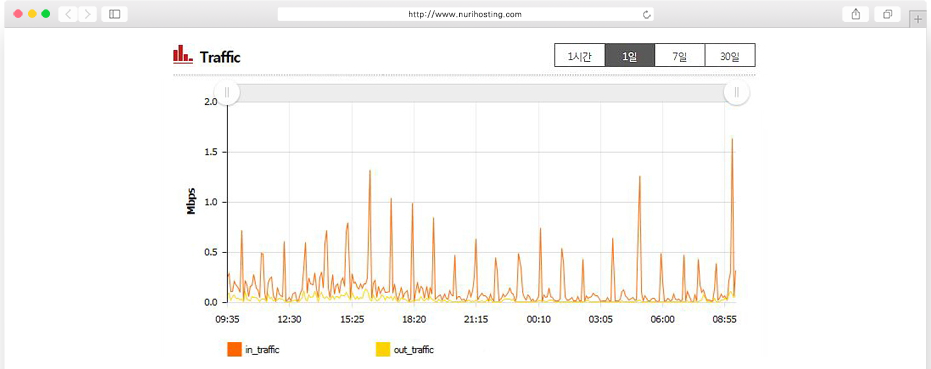Screen dimensions: 931x369
Task: Close window with red traffic-light button
Action: 18,14
